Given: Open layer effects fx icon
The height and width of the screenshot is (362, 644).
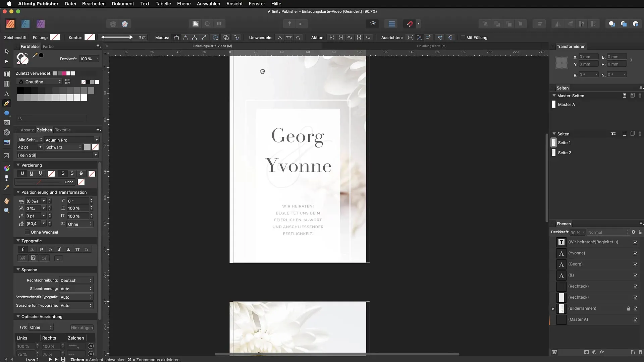Looking at the screenshot, I should click(602, 352).
